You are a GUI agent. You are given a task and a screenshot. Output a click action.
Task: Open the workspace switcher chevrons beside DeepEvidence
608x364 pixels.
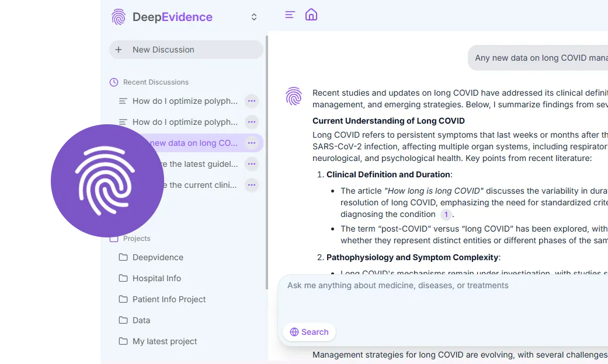pyautogui.click(x=254, y=17)
